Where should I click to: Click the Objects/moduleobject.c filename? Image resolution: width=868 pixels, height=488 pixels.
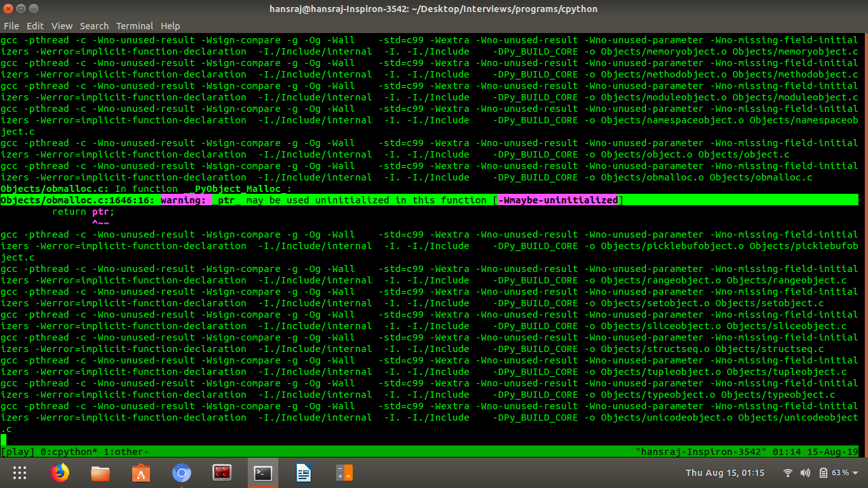(x=795, y=97)
